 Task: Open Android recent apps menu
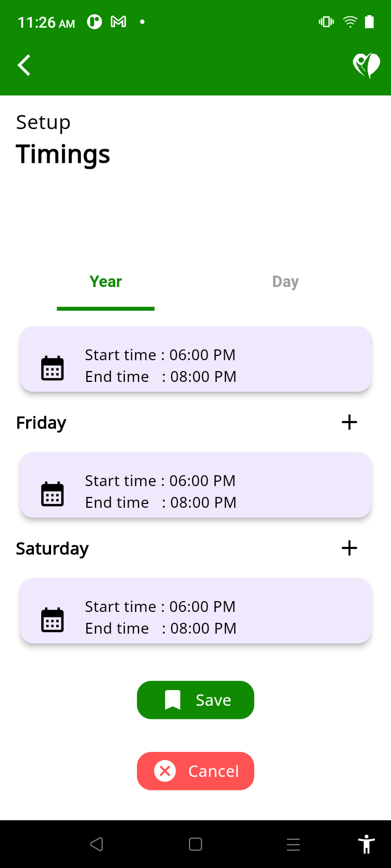click(x=293, y=844)
